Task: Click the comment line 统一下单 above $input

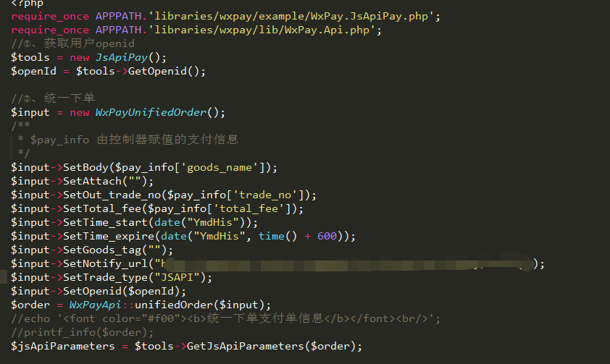Action: click(x=53, y=98)
